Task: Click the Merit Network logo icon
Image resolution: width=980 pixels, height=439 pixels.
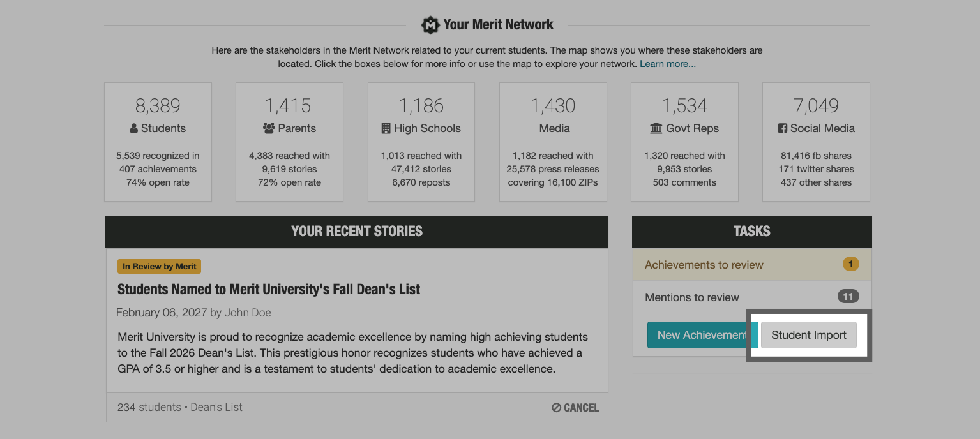Action: (x=430, y=25)
